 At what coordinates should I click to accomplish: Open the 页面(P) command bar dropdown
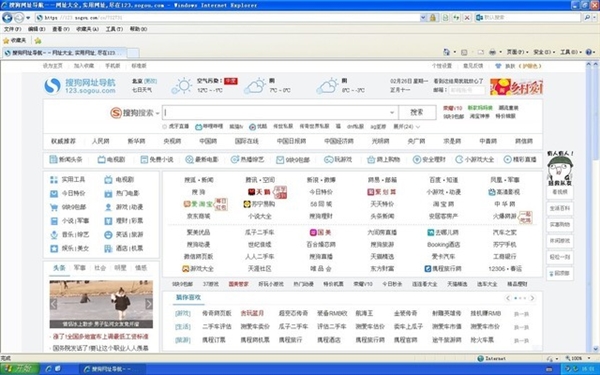pyautogui.click(x=517, y=52)
